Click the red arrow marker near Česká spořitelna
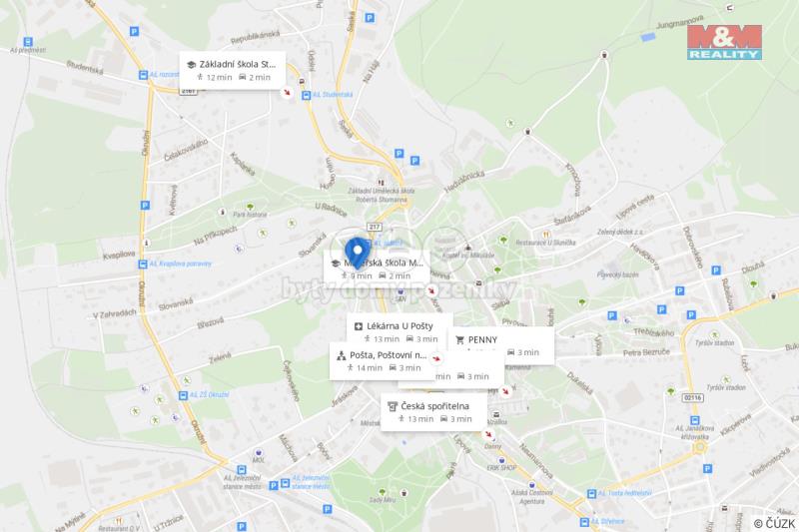This screenshot has height=532, width=799. pyautogui.click(x=488, y=434)
